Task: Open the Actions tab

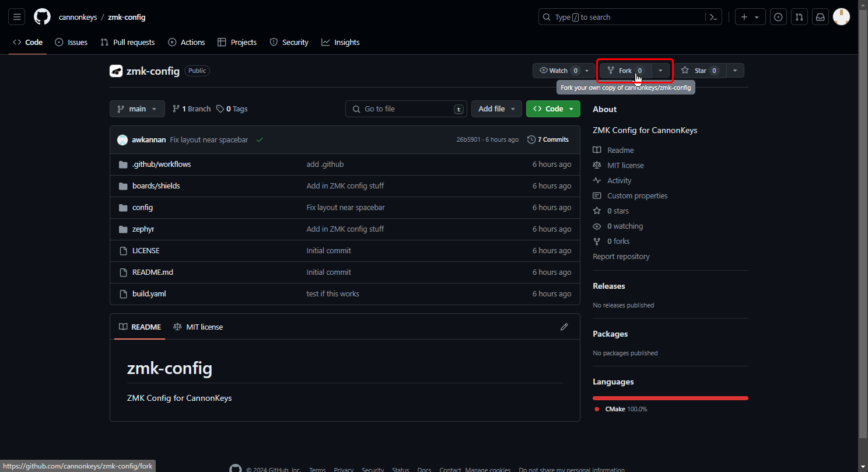Action: 187,42
